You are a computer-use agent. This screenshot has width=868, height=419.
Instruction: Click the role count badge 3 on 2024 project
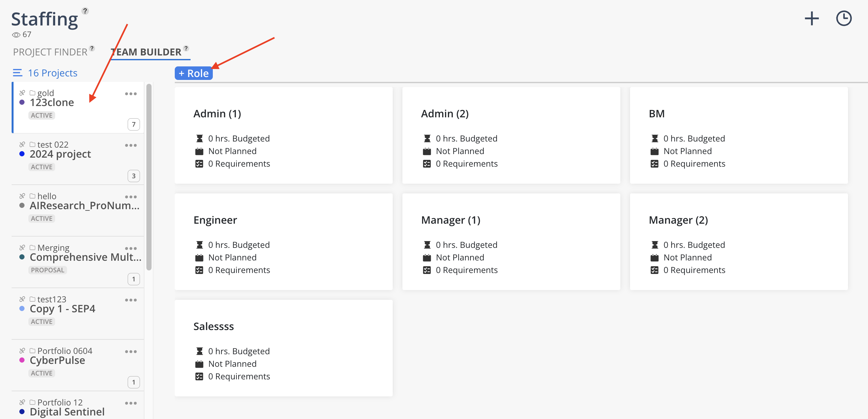(134, 176)
